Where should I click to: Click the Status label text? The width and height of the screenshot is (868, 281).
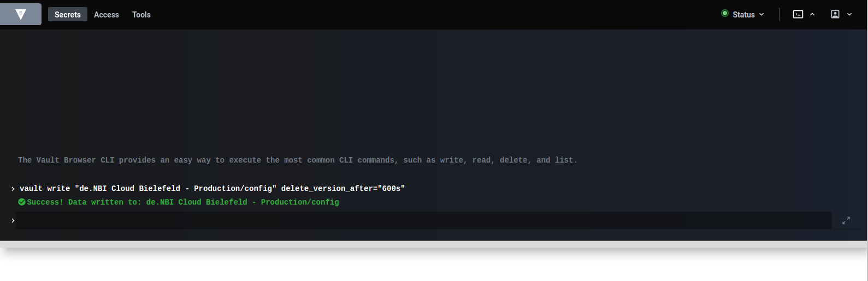coord(743,15)
